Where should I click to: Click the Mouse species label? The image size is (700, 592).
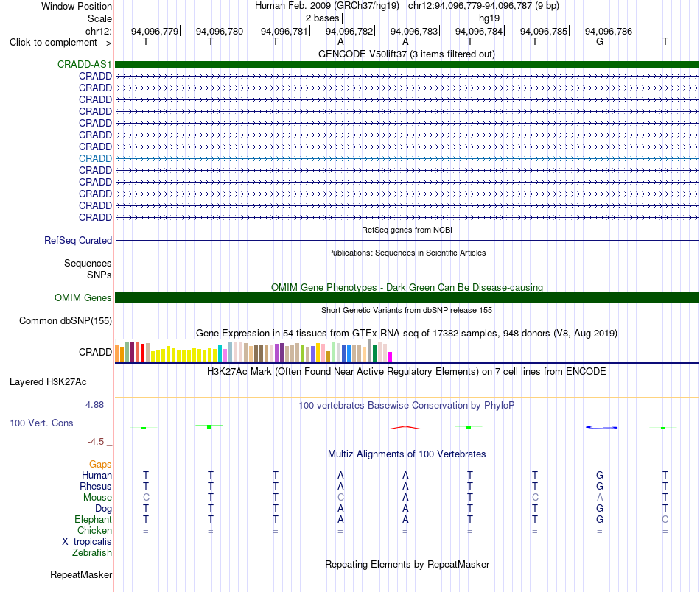pyautogui.click(x=97, y=498)
